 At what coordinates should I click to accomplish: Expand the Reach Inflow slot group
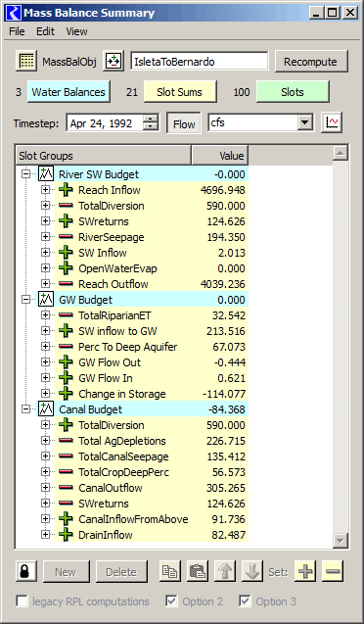click(x=46, y=190)
